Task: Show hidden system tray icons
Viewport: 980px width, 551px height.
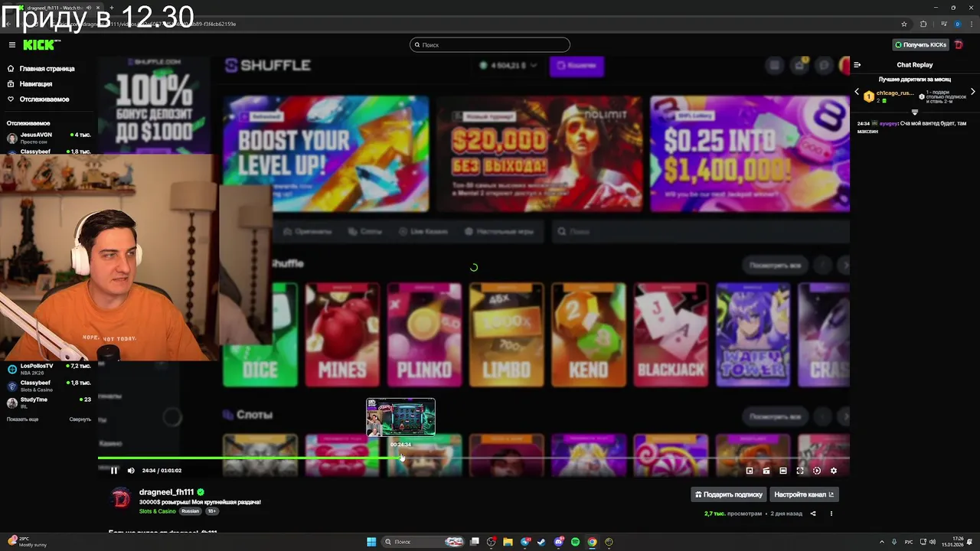Action: coord(881,542)
